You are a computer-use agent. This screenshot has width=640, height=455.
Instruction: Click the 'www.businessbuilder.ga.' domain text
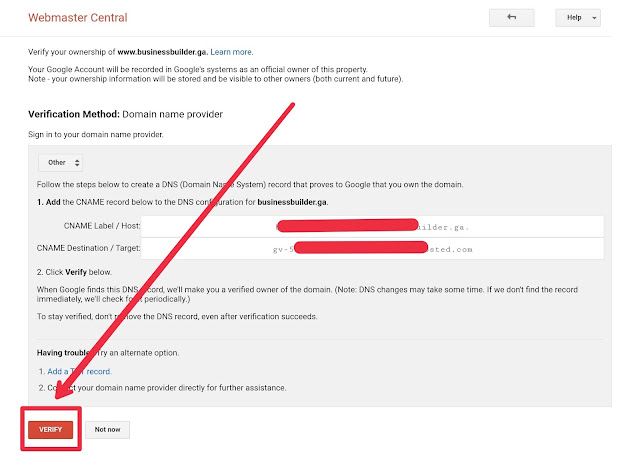[x=163, y=52]
